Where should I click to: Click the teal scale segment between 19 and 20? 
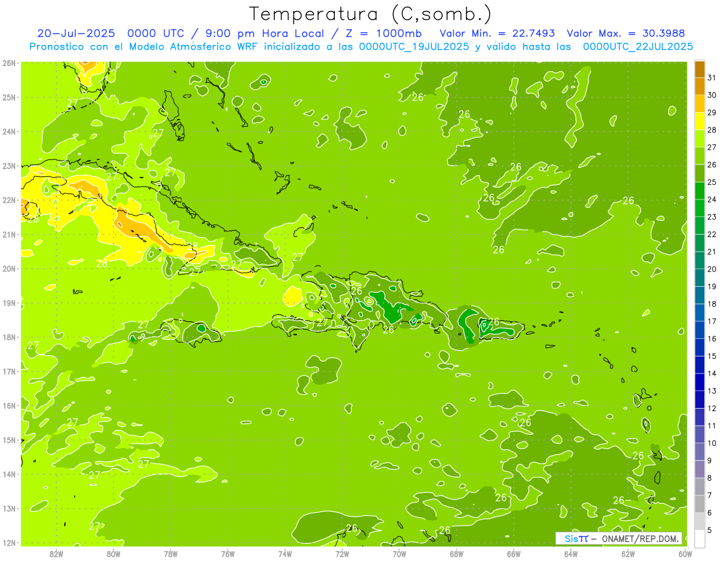click(699, 278)
